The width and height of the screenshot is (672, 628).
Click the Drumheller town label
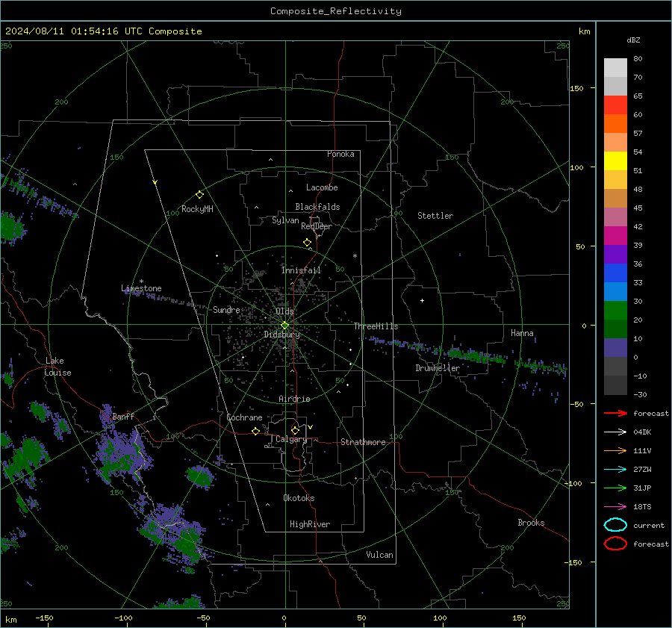438,368
